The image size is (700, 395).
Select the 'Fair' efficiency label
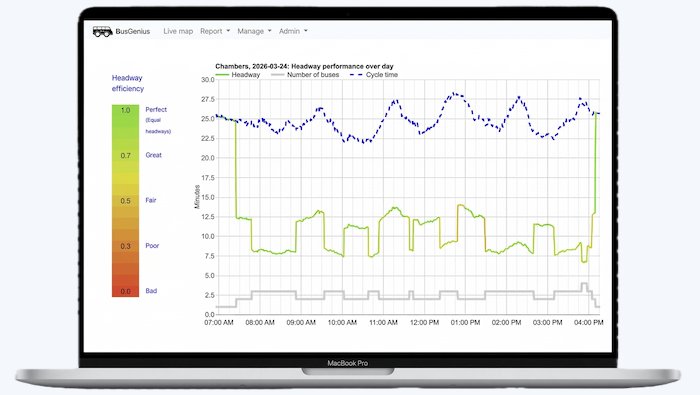pyautogui.click(x=151, y=200)
